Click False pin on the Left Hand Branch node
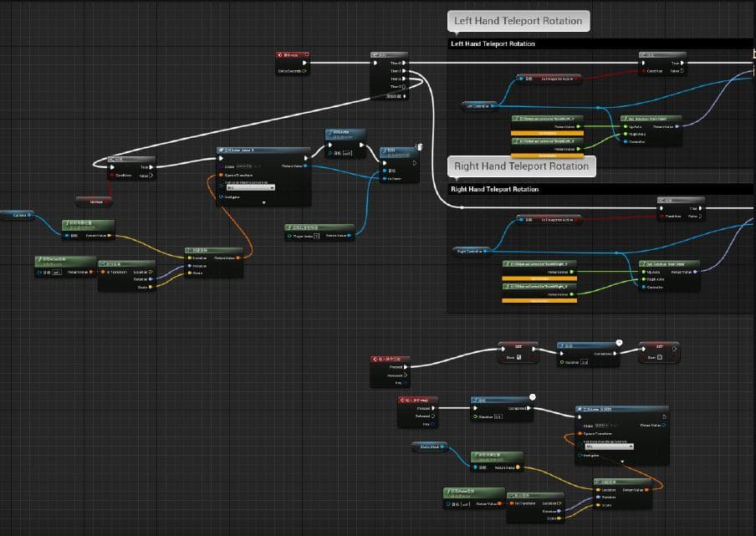 [682, 71]
